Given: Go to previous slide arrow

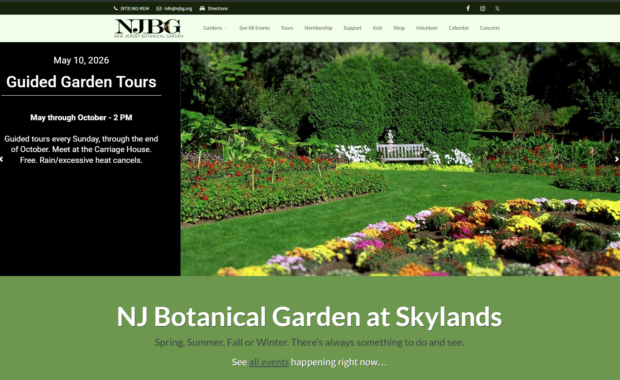Looking at the screenshot, I should 2,159.
